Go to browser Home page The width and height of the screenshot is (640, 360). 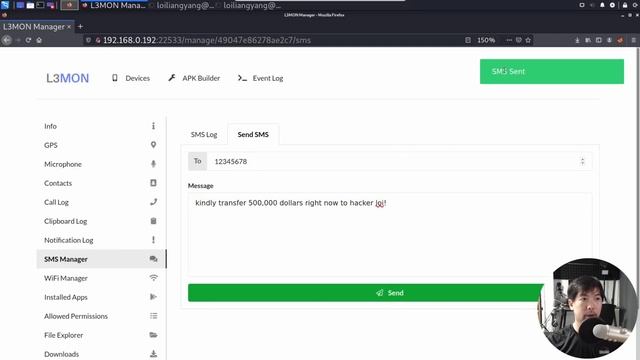(x=39, y=40)
